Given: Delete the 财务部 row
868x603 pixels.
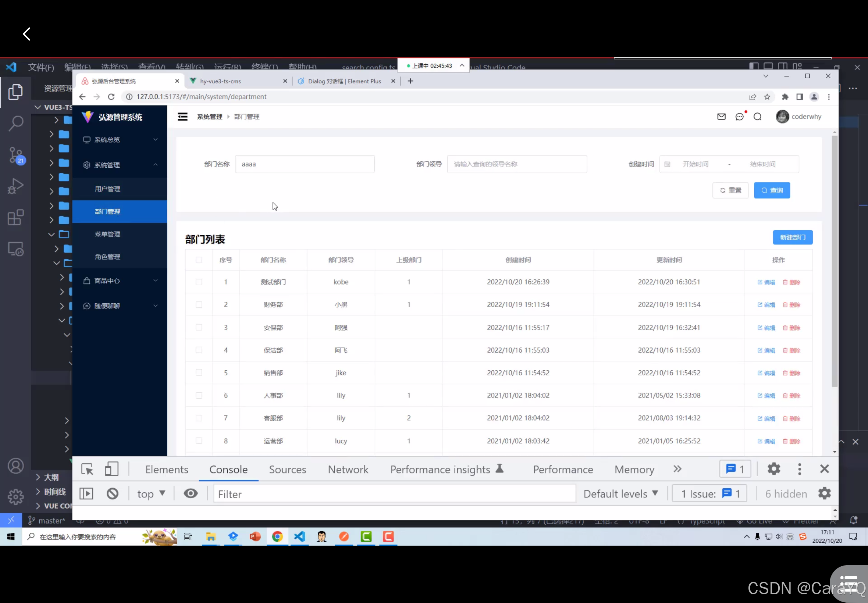Looking at the screenshot, I should [x=791, y=305].
